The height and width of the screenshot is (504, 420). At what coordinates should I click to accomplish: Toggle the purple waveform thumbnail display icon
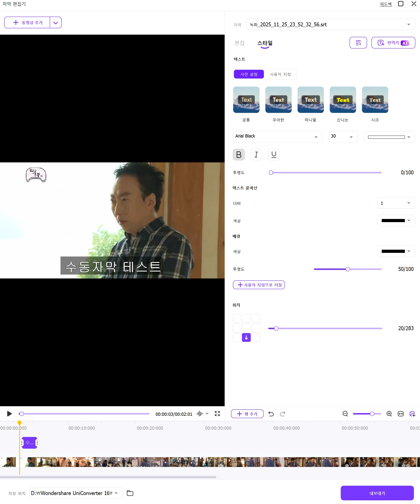click(412, 414)
